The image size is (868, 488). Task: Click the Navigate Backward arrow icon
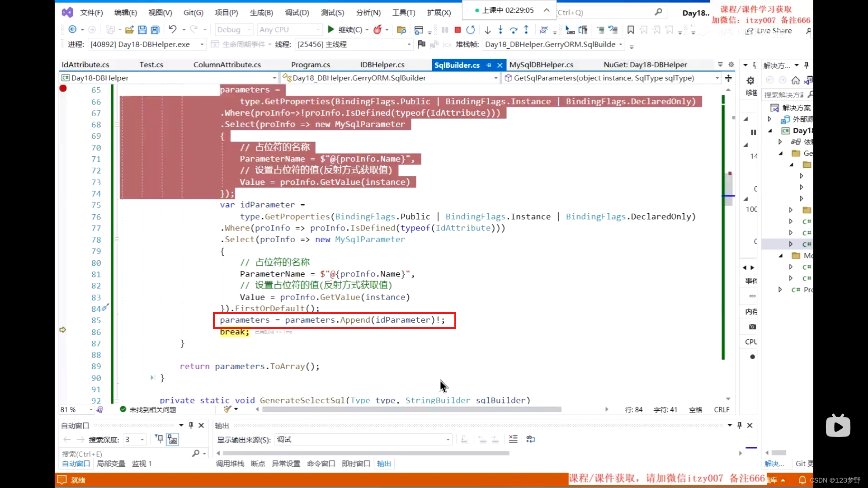(x=72, y=30)
